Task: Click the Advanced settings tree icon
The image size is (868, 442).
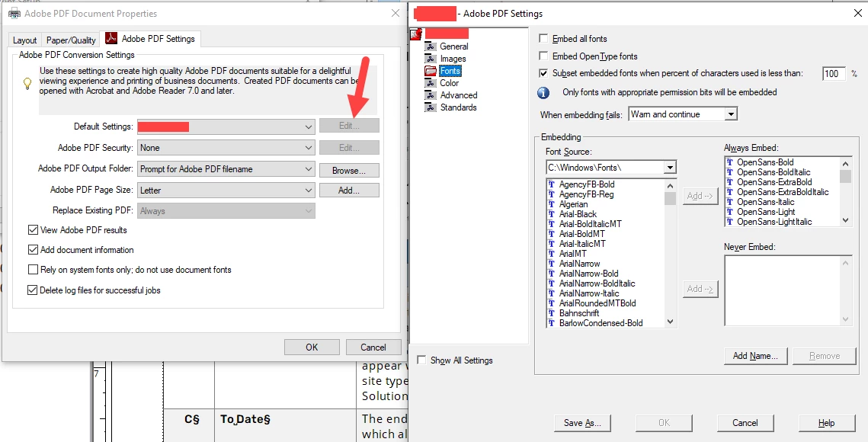Action: pyautogui.click(x=430, y=95)
